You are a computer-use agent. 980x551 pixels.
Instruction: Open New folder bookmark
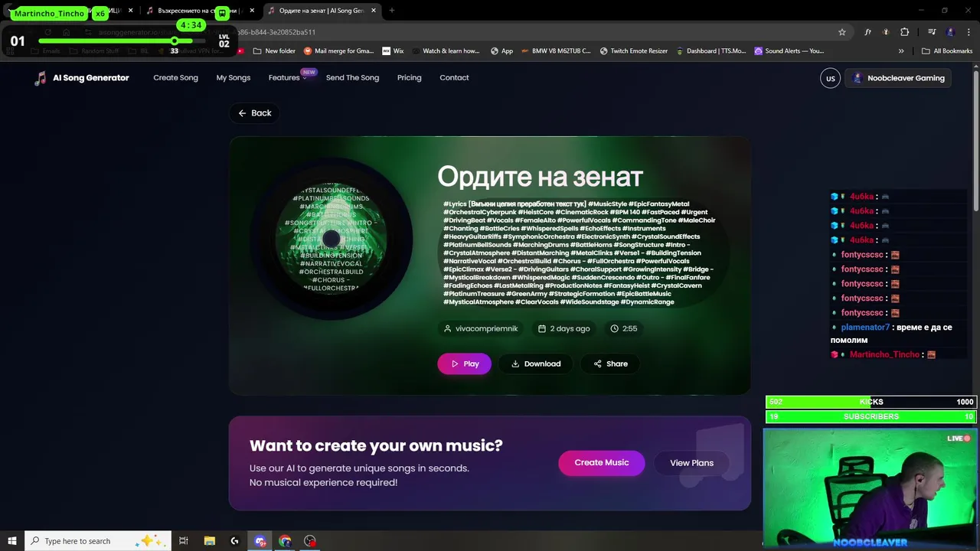coord(273,51)
